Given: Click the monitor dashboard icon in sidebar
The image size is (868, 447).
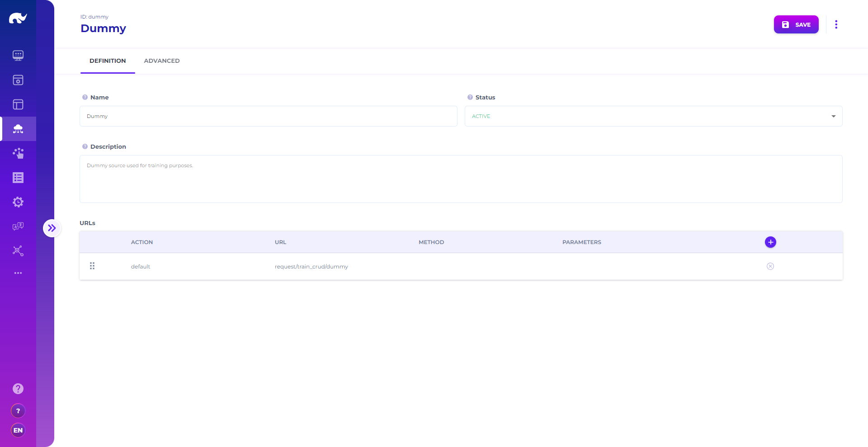Looking at the screenshot, I should coord(18,56).
